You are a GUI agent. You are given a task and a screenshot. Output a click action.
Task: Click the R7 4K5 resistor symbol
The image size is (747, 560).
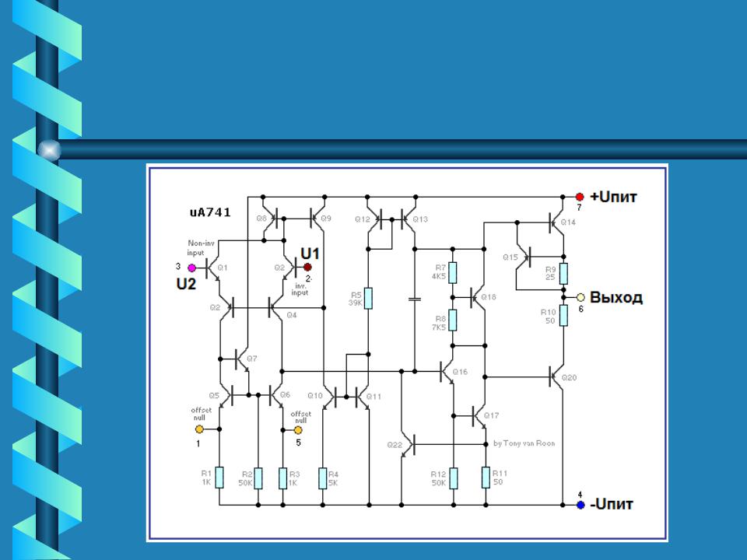tap(453, 272)
